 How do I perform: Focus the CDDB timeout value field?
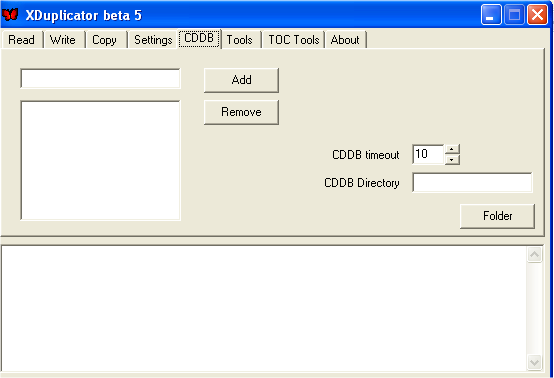(x=428, y=154)
